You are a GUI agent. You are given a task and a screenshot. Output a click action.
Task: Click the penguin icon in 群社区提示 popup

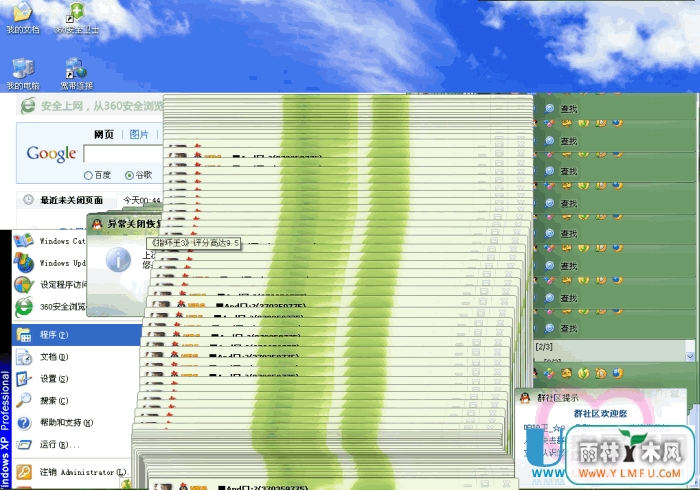coord(525,397)
